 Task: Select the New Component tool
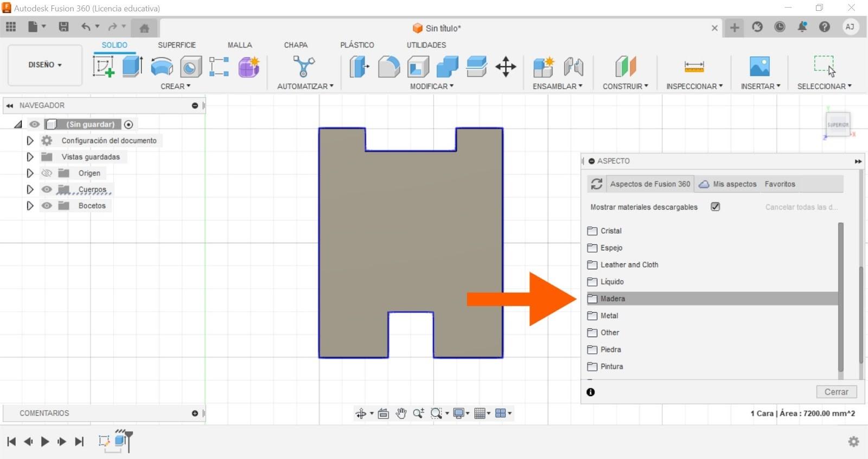[543, 67]
